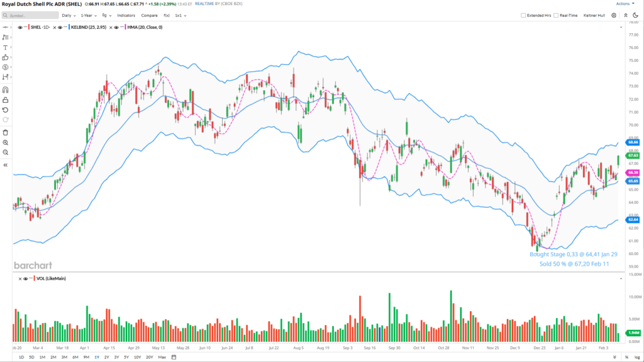Screen dimensions: 644x362
Task: Open the Compare menu
Action: pyautogui.click(x=150, y=15)
